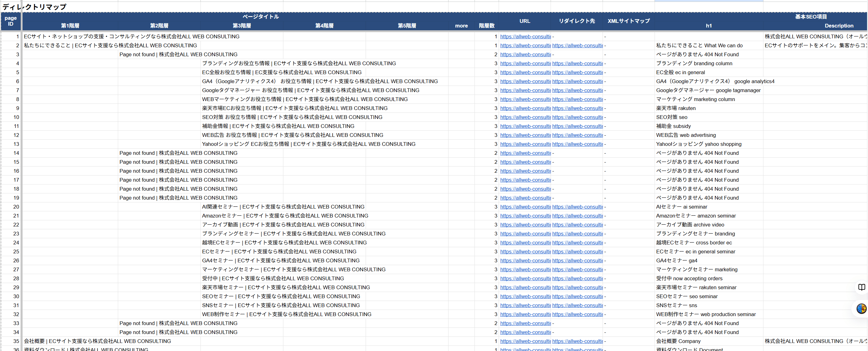Select the XMLサイトマップ header cell
This screenshot has width=868, height=351.
click(629, 21)
